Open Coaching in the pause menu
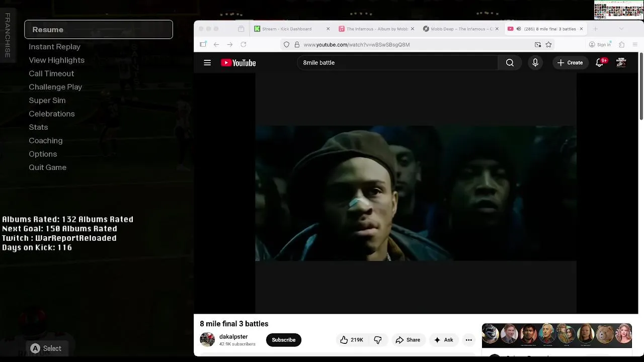644x362 pixels. (x=46, y=141)
